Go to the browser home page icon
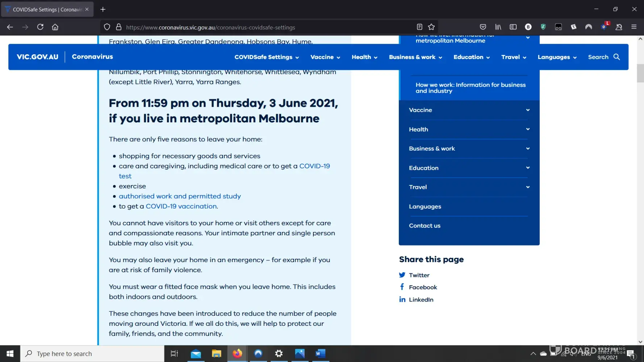The width and height of the screenshot is (644, 362). pyautogui.click(x=55, y=27)
